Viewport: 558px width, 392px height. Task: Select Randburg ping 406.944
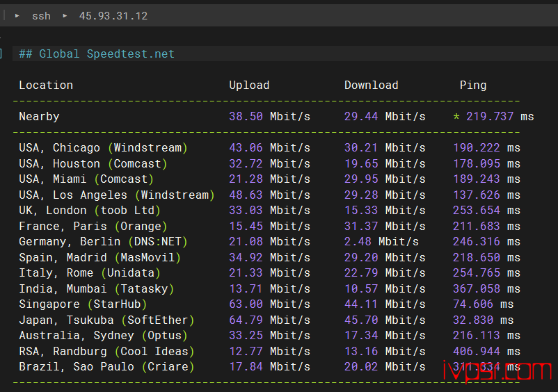tap(476, 352)
